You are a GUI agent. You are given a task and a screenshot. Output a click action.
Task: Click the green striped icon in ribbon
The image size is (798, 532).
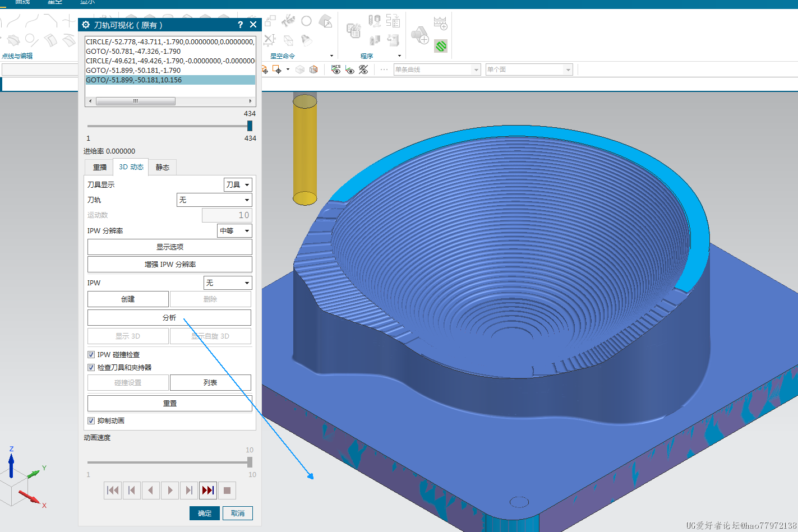(441, 46)
